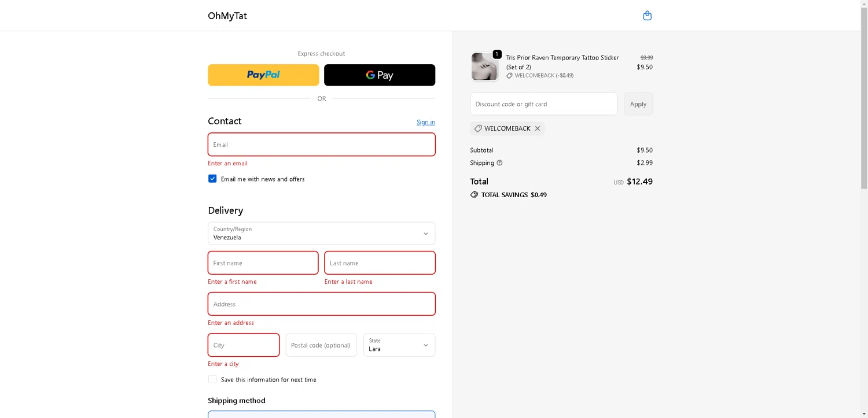
Task: Click the Delivery section heading
Action: point(226,210)
